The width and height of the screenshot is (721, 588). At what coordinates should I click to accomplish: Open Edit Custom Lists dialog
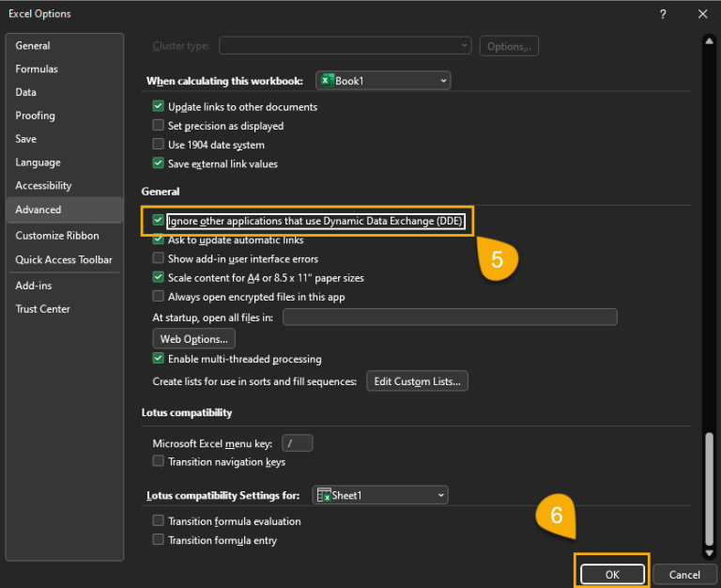(x=417, y=381)
